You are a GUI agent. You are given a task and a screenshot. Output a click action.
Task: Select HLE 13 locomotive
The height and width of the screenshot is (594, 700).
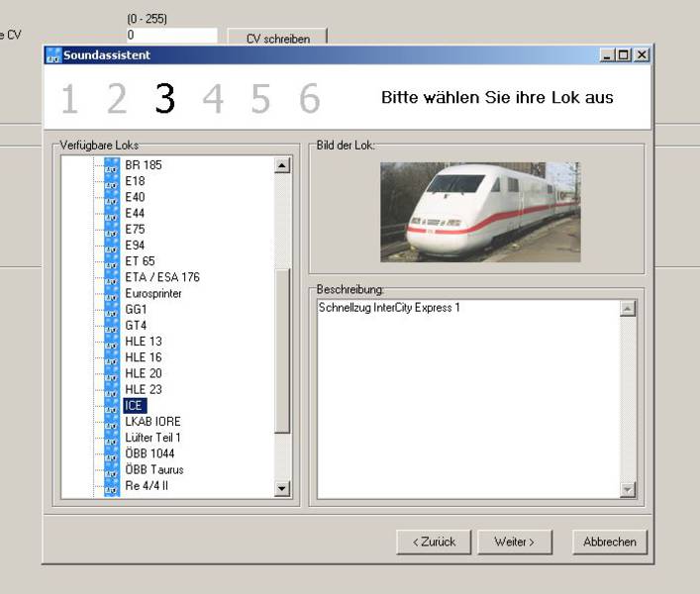click(x=144, y=342)
